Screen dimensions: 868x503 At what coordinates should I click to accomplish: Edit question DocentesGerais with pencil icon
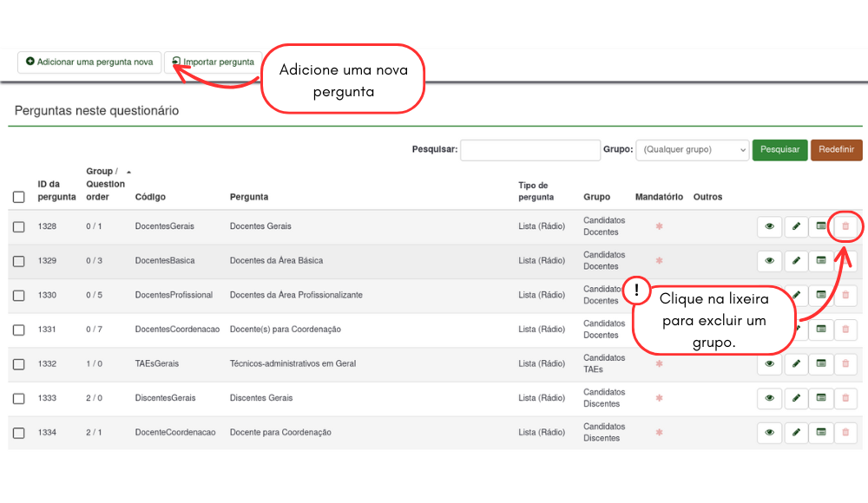point(796,226)
